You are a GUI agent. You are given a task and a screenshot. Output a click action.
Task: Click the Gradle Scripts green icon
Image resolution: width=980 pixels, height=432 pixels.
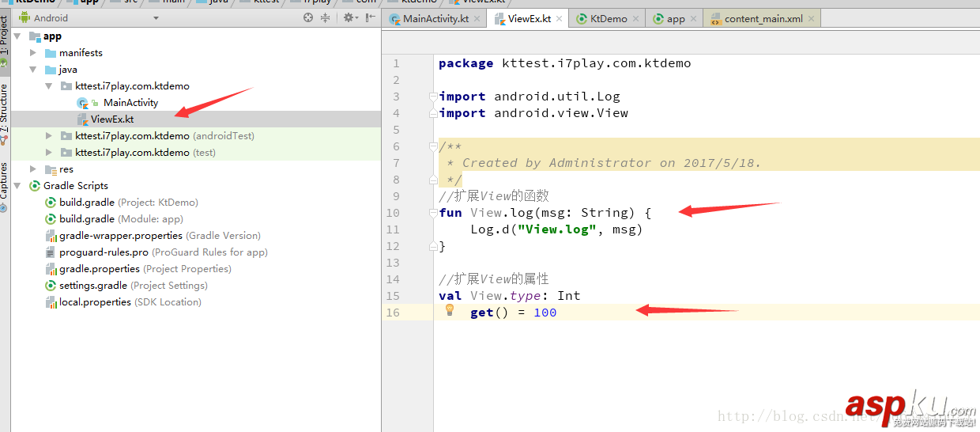coord(35,186)
